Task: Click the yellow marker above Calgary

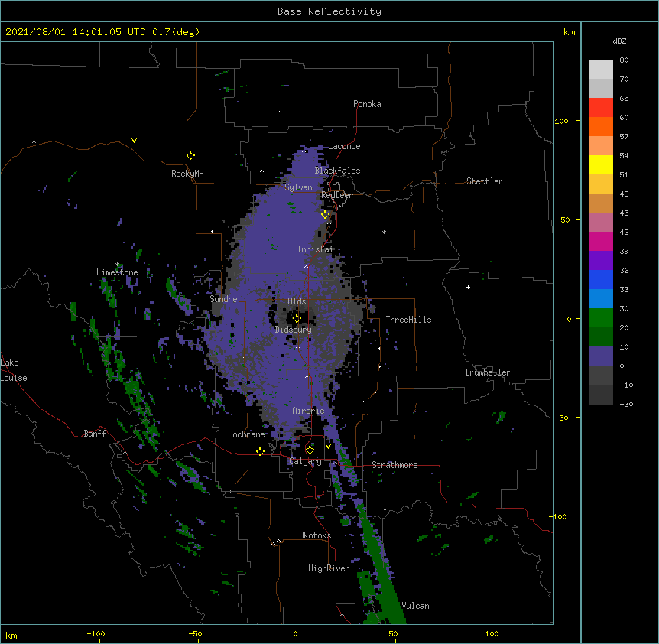Action: (x=310, y=450)
